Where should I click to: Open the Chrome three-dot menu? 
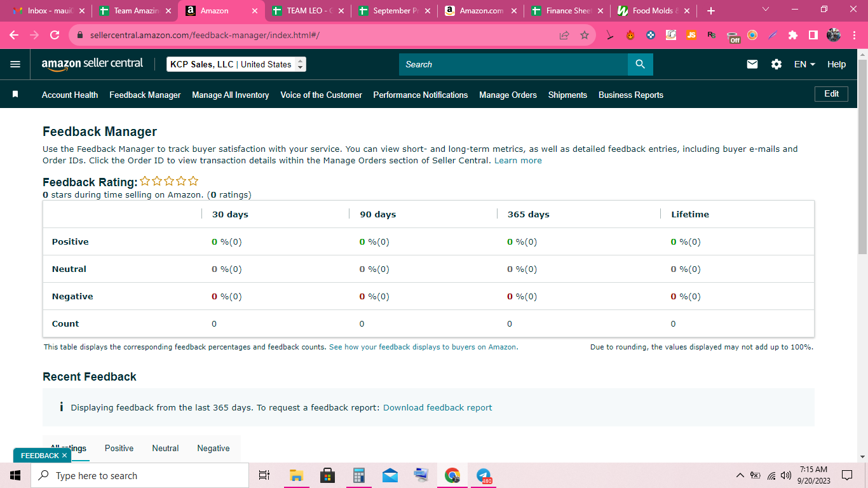pos(854,35)
